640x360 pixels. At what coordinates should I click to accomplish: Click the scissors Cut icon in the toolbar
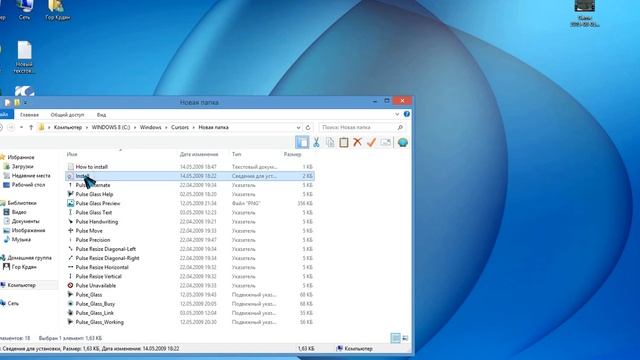click(x=316, y=142)
